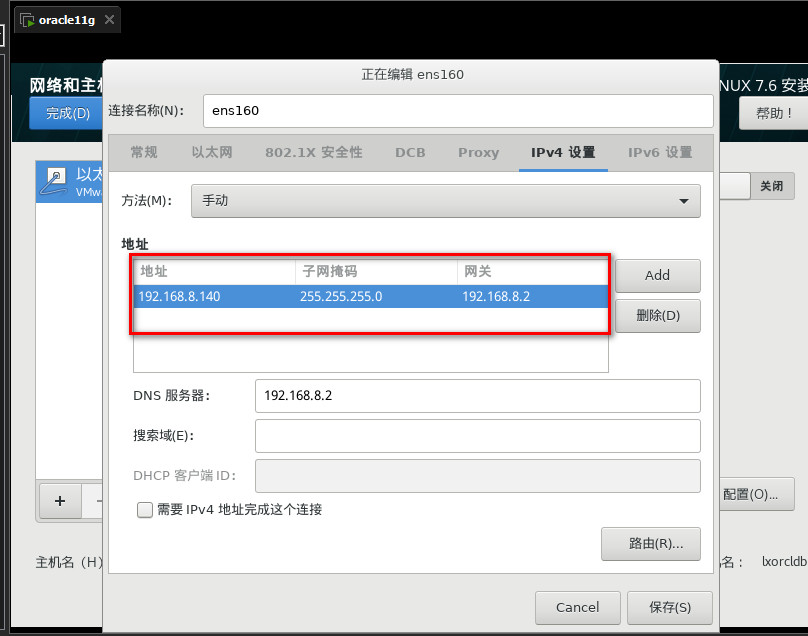
Task: Click 删除(D) to remove the address
Action: pyautogui.click(x=657, y=316)
